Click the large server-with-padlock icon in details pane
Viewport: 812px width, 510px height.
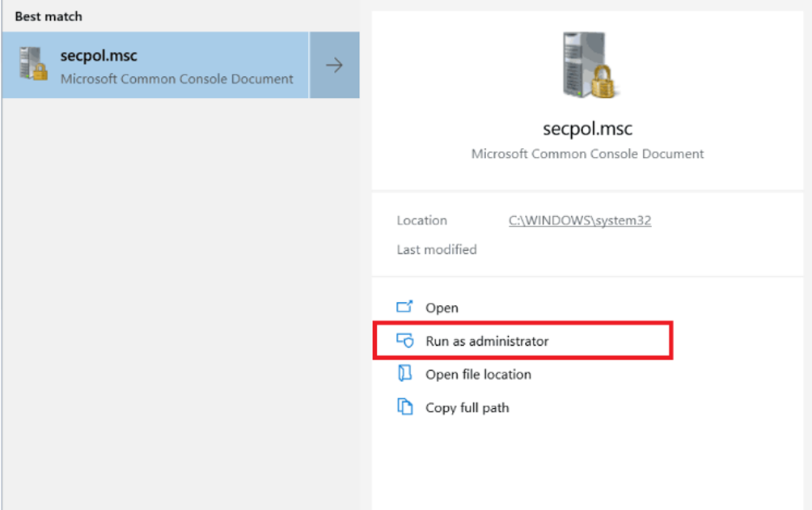tap(590, 66)
